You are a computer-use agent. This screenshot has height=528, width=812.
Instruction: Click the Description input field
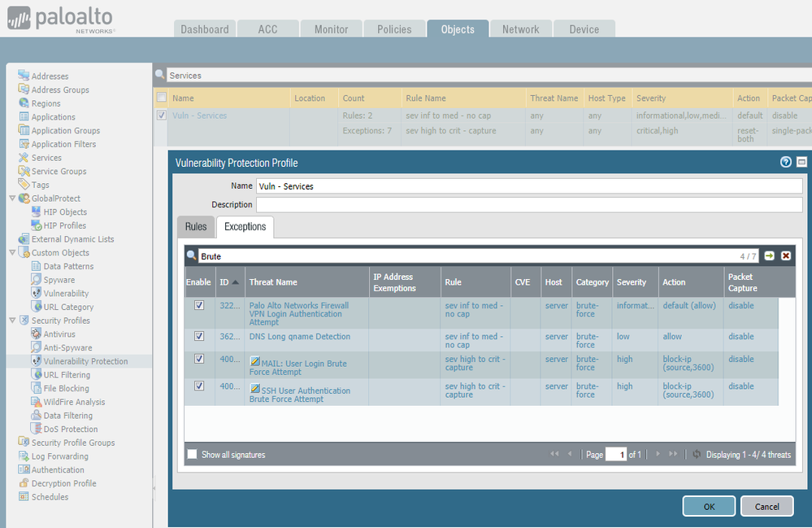(529, 204)
